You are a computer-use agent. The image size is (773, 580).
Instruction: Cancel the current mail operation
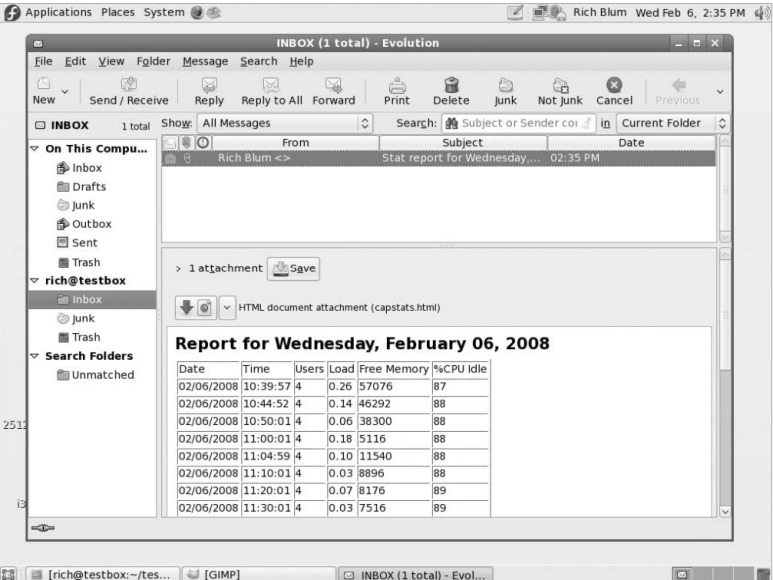point(614,92)
